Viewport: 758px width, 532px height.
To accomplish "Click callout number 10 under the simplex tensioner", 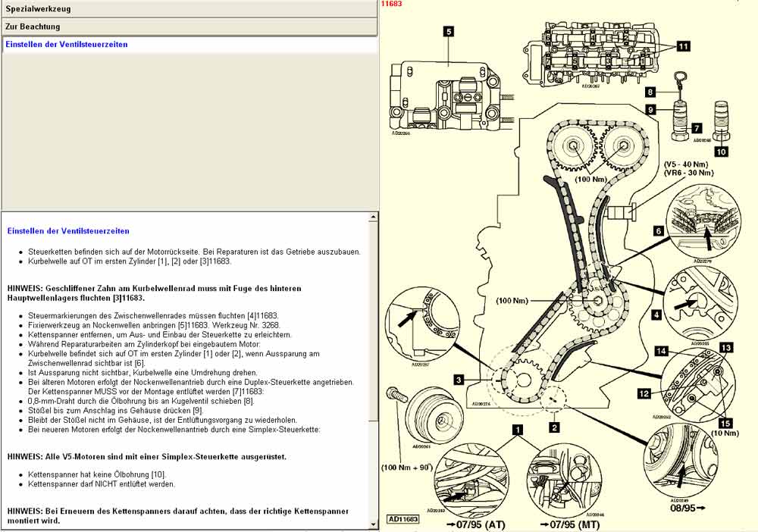I will (721, 151).
